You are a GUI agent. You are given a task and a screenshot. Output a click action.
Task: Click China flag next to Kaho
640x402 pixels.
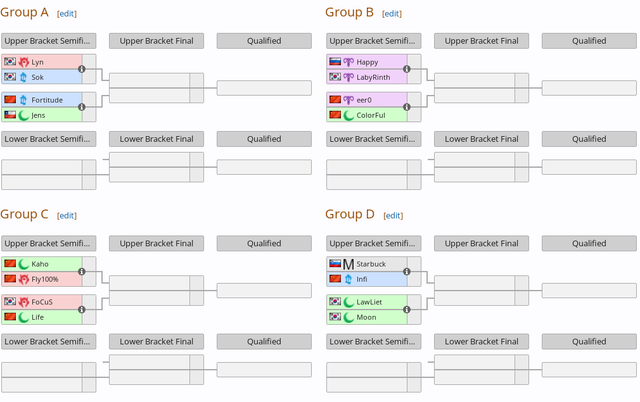[x=10, y=264]
